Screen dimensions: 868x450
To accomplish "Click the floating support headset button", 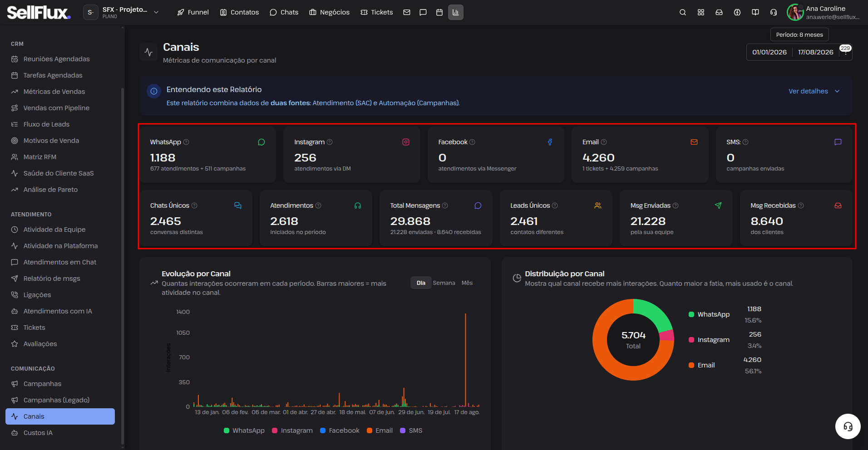I will 848,426.
